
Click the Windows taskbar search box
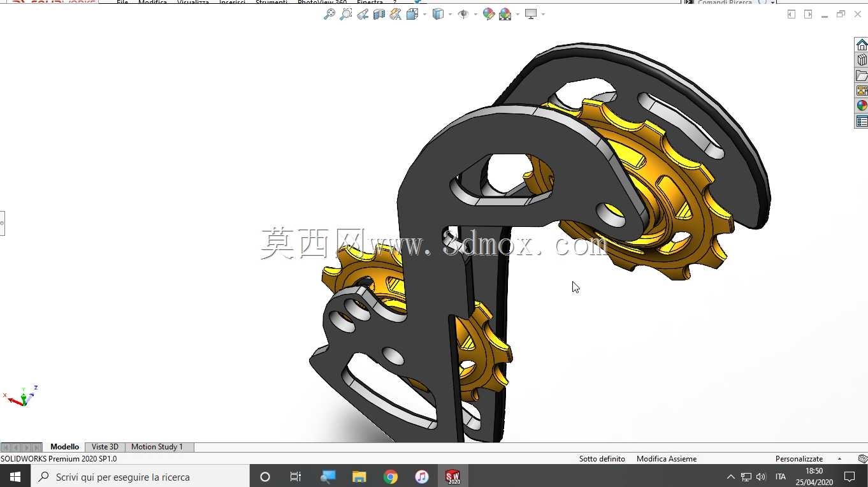coord(140,476)
